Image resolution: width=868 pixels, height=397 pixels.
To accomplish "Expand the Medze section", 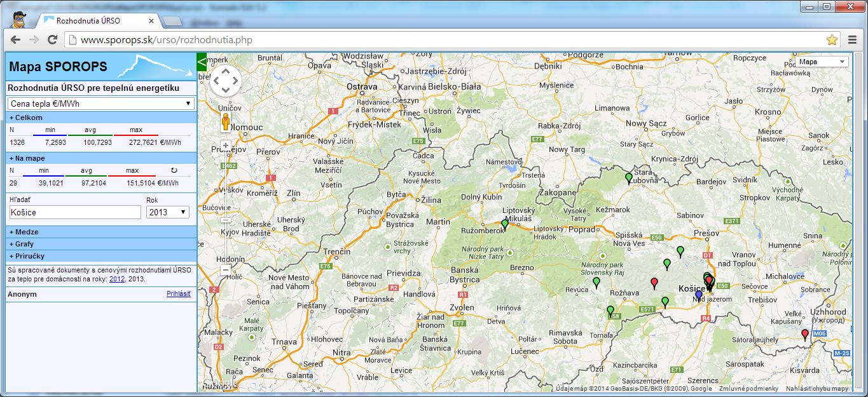I will [x=101, y=232].
